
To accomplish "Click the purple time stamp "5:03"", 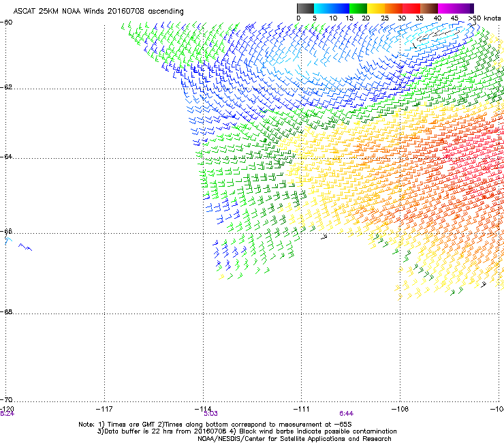I will pos(210,414).
